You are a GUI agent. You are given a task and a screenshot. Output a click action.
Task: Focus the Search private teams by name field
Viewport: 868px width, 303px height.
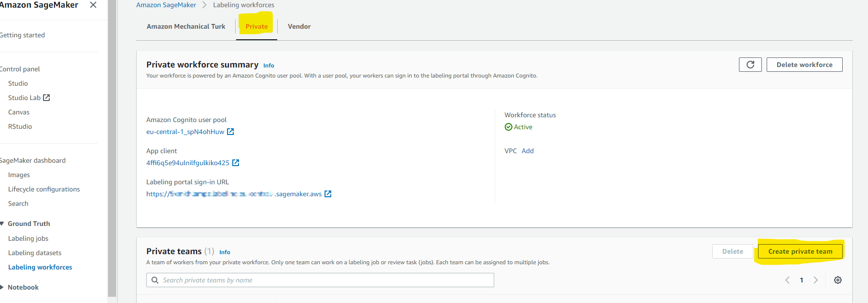click(x=320, y=280)
